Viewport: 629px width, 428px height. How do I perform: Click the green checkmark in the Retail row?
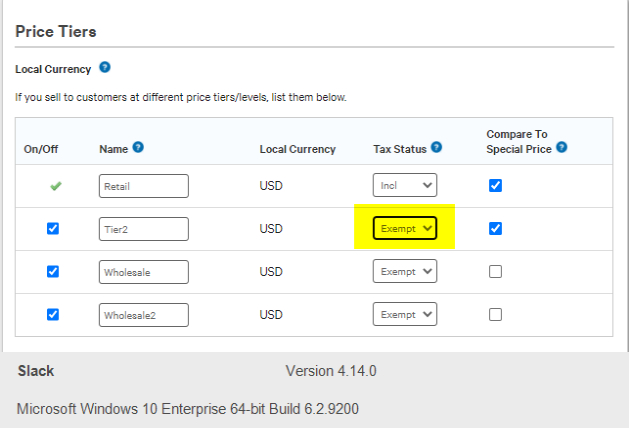click(56, 186)
